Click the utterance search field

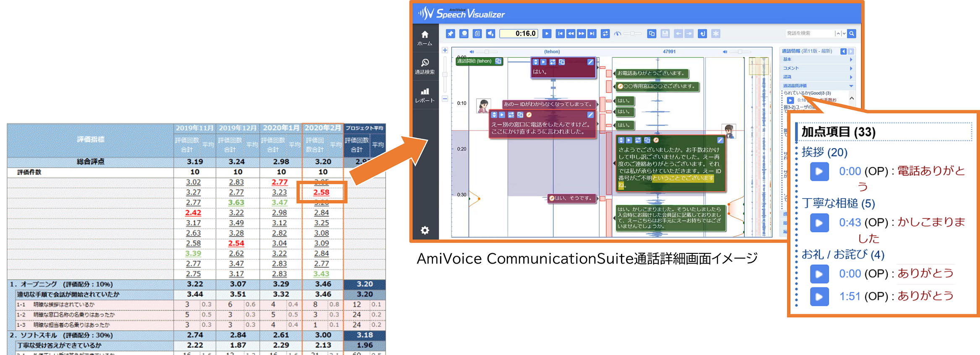point(809,33)
